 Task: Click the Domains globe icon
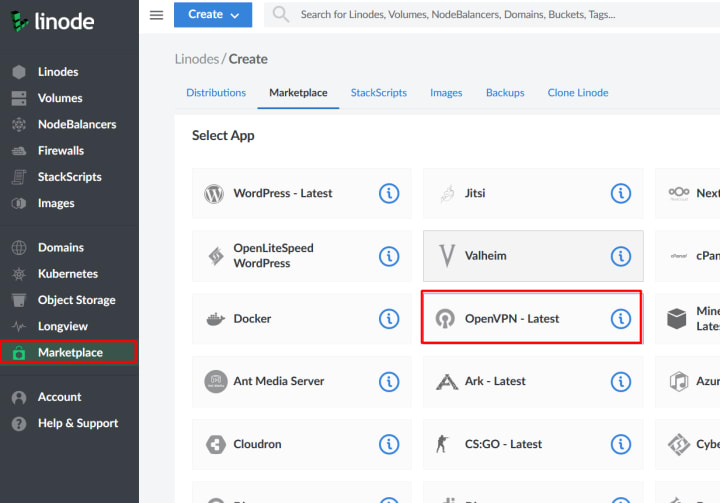19,248
